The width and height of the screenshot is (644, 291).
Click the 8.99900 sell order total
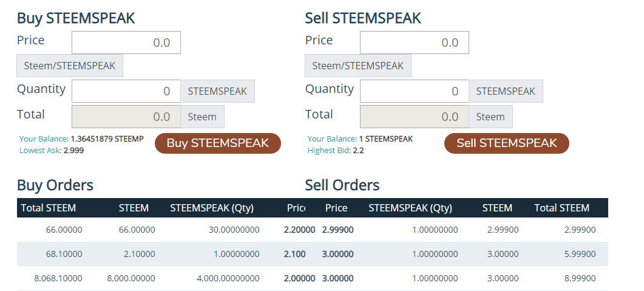click(x=580, y=278)
